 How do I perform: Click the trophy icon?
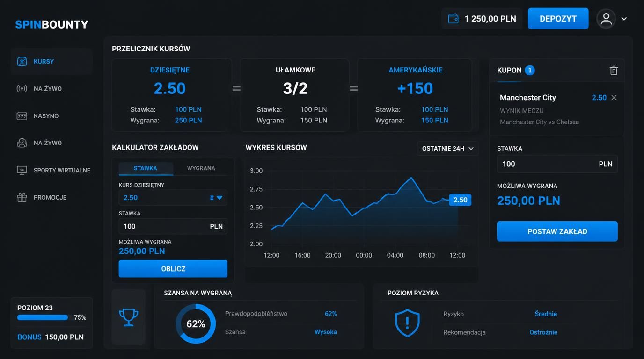[x=129, y=317]
